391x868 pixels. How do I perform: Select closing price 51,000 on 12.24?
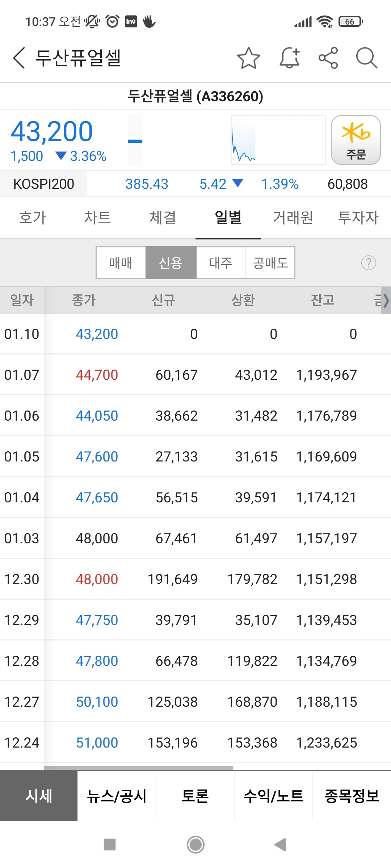(97, 743)
